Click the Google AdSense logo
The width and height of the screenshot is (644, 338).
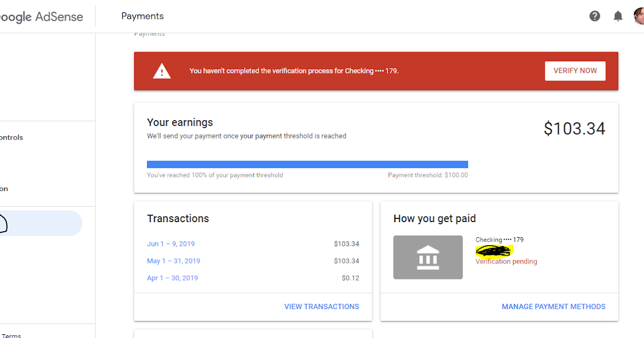click(41, 17)
